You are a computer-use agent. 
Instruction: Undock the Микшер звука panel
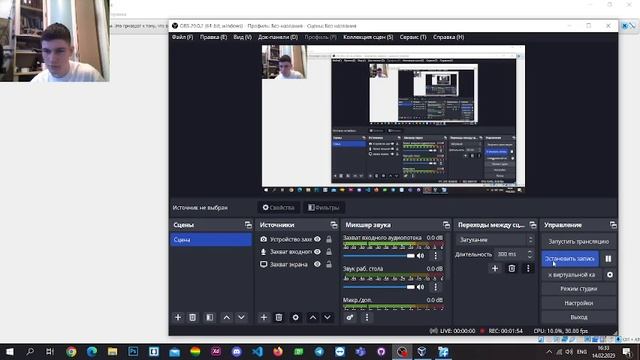tap(446, 225)
